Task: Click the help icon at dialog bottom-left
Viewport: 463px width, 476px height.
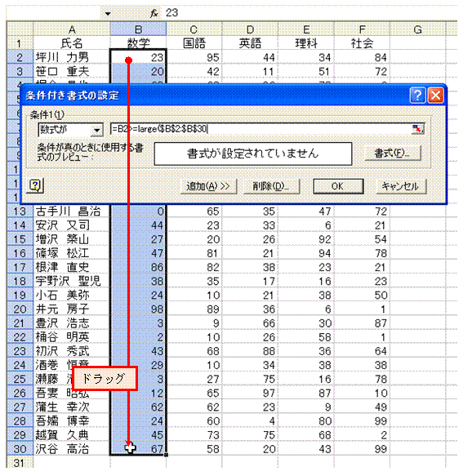Action: [x=36, y=185]
